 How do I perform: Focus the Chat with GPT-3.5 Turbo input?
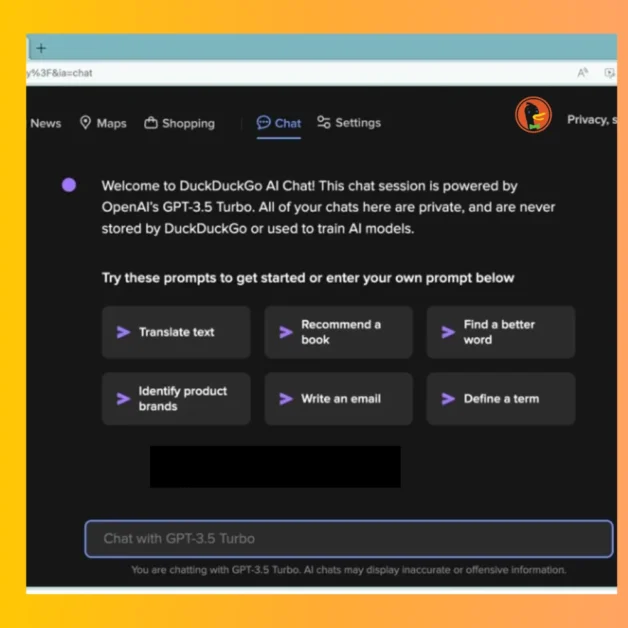point(349,539)
